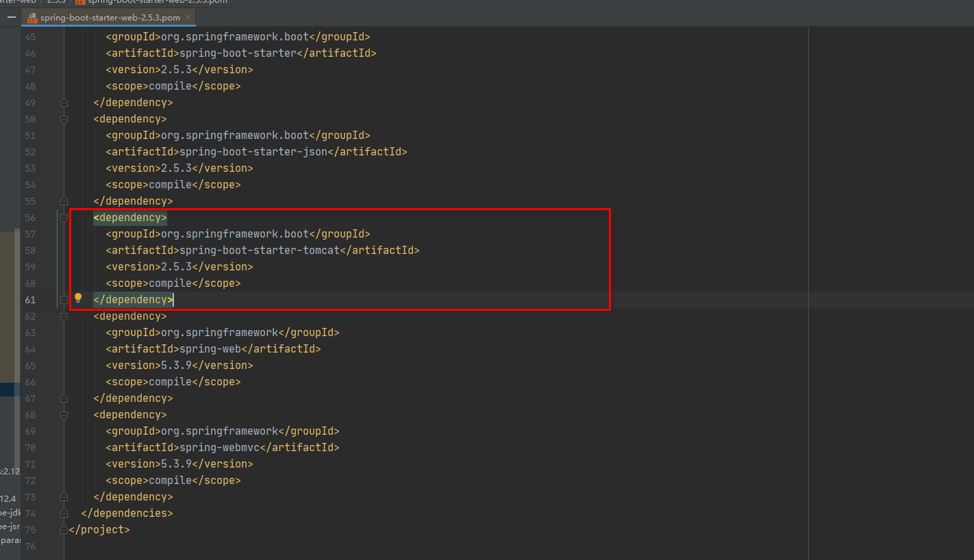Collapse the dependencies fold arrow at line 74
974x560 pixels.
64,513
